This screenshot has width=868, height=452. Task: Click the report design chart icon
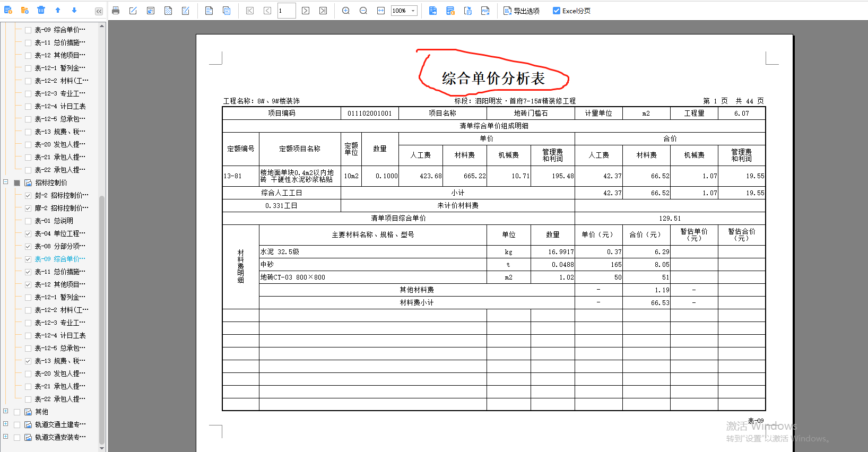point(151,11)
